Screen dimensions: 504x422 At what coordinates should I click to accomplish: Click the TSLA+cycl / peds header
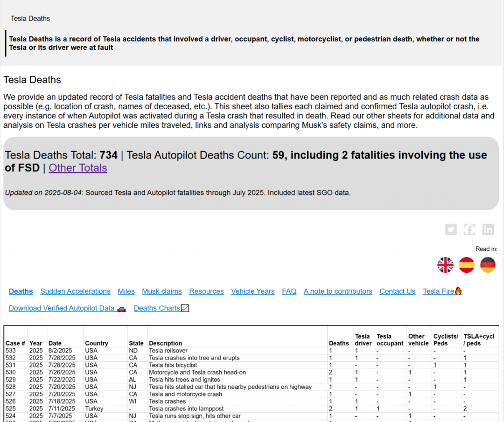point(479,340)
